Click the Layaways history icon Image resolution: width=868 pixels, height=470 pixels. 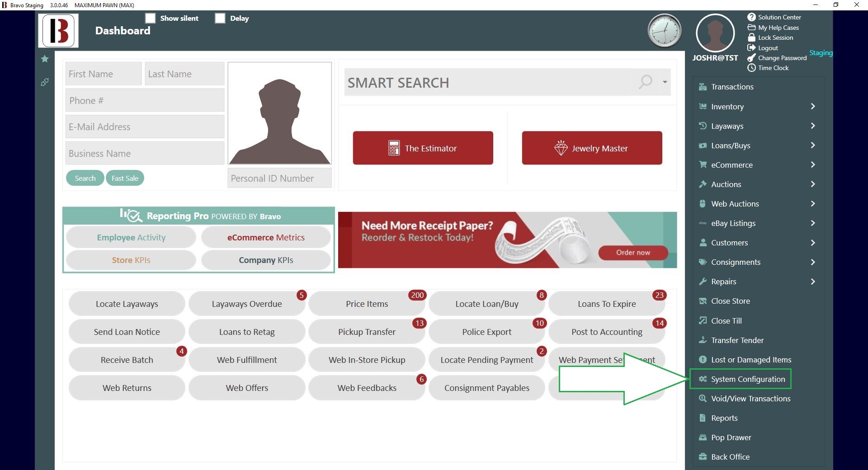(x=703, y=126)
